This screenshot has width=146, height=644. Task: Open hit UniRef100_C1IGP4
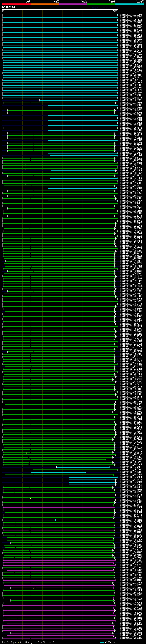(131, 15)
